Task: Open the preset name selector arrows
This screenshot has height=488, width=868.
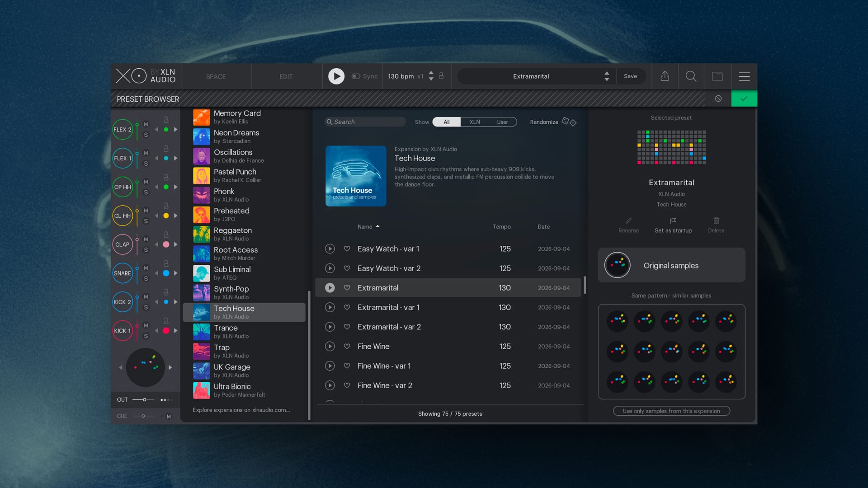Action: point(607,76)
